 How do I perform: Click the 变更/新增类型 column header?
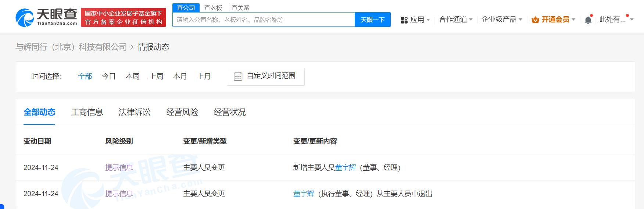click(x=205, y=141)
